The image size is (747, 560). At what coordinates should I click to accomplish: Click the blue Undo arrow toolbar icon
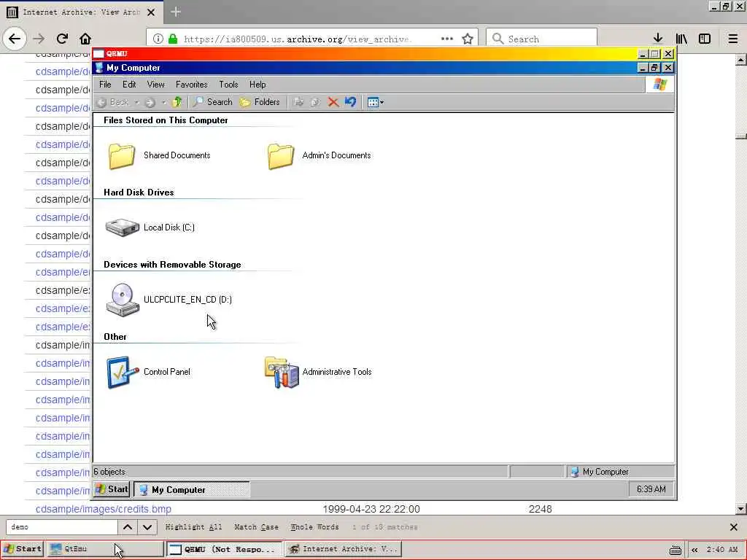click(350, 102)
